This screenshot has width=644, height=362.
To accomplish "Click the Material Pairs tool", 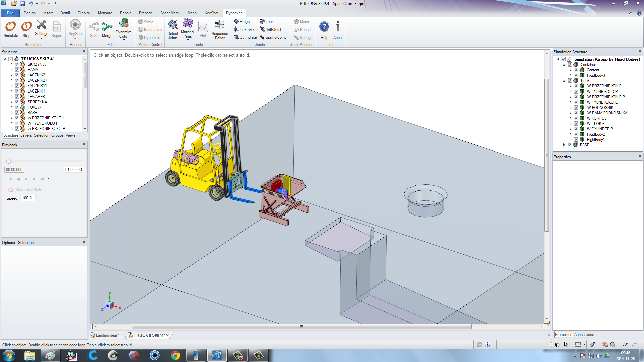I will [187, 29].
